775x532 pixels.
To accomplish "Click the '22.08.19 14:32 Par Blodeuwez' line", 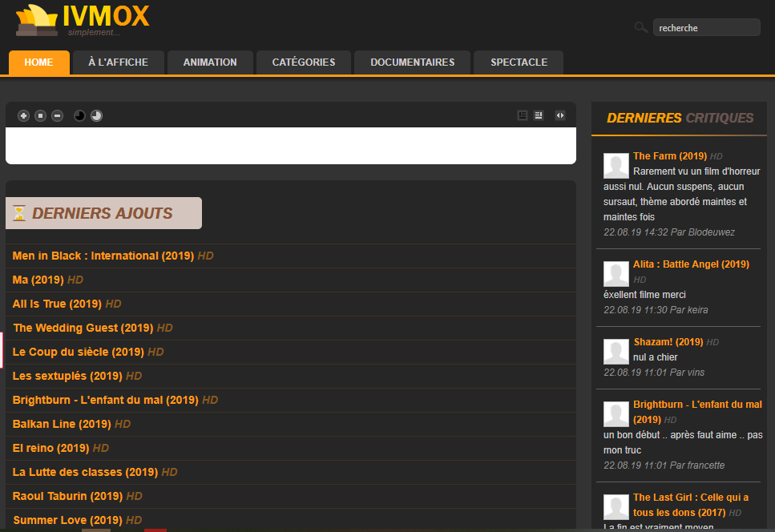I will click(x=668, y=232).
